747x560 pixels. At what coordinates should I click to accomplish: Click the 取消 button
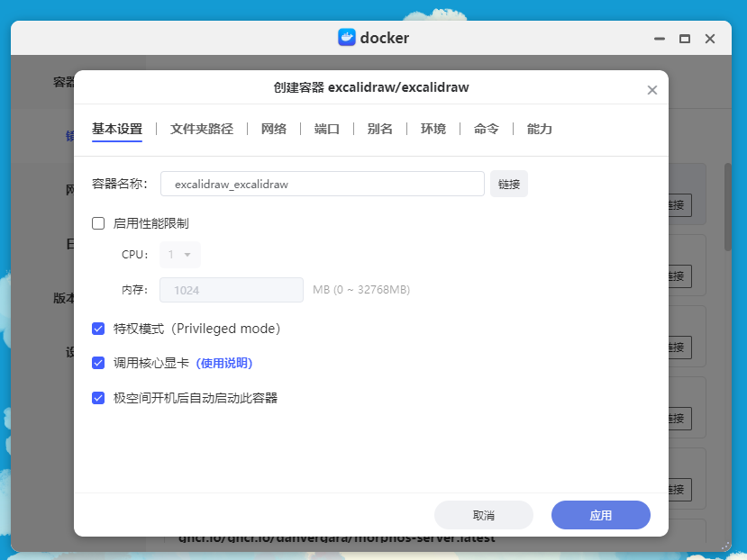(484, 515)
